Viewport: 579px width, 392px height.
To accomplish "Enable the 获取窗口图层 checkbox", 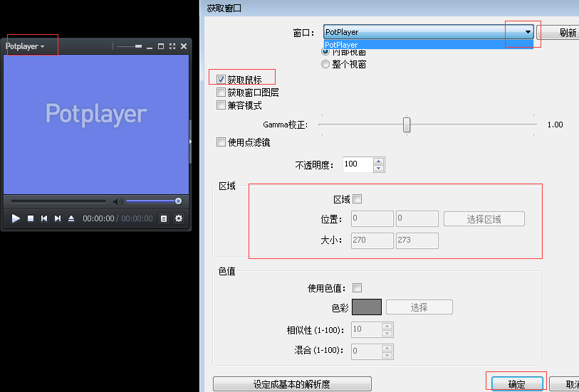I will [221, 92].
